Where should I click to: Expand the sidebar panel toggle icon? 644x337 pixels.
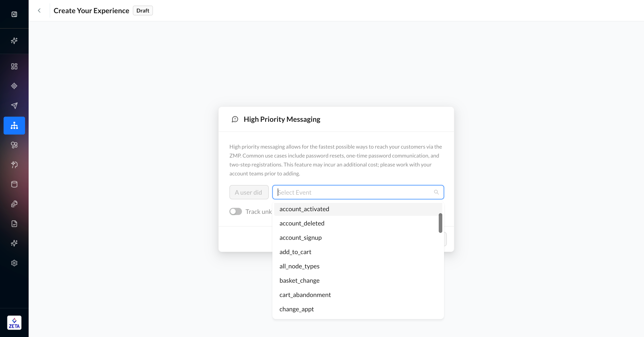14,14
